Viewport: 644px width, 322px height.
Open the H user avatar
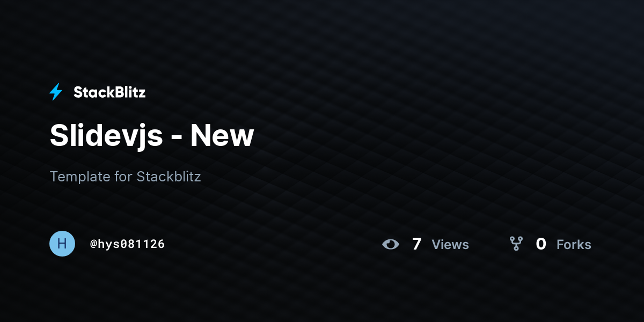coord(62,244)
